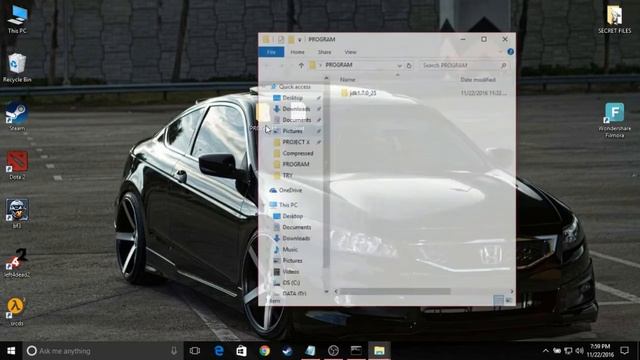This screenshot has width=640, height=360.
Task: Open the address bar history dropdown
Action: [x=399, y=65]
